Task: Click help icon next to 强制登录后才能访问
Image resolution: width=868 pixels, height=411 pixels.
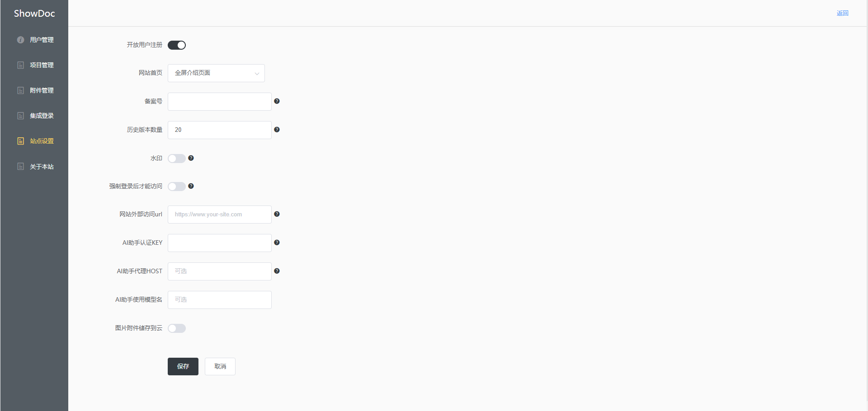Action: pos(191,186)
